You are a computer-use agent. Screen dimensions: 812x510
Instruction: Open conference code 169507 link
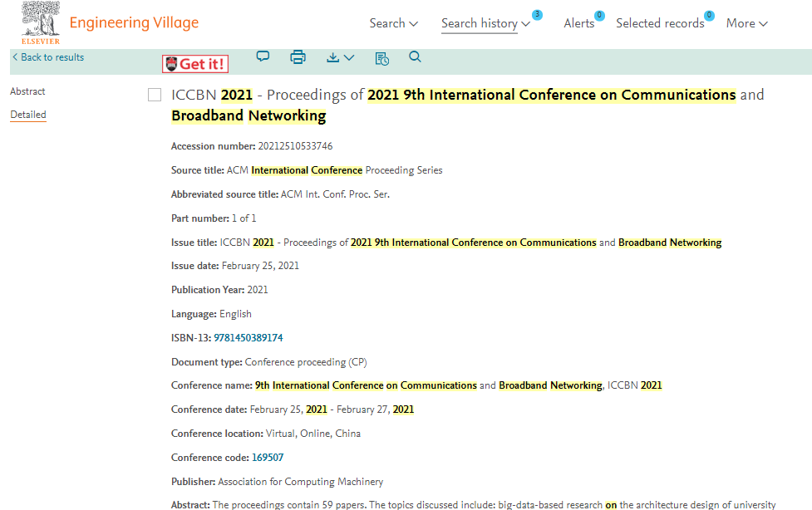pos(268,458)
